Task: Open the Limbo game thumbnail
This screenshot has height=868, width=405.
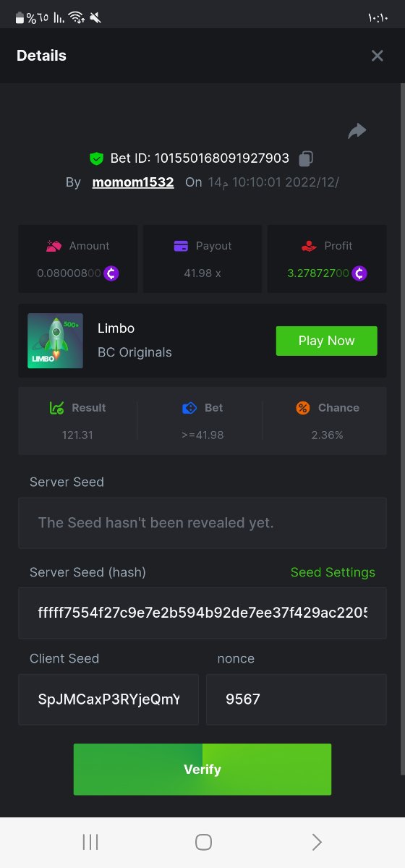Action: click(55, 341)
